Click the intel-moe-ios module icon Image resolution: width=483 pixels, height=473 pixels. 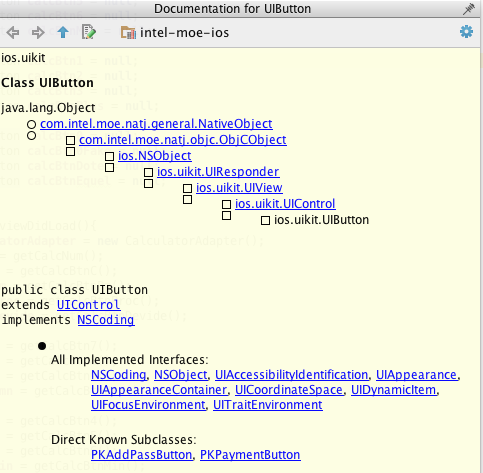[x=128, y=33]
